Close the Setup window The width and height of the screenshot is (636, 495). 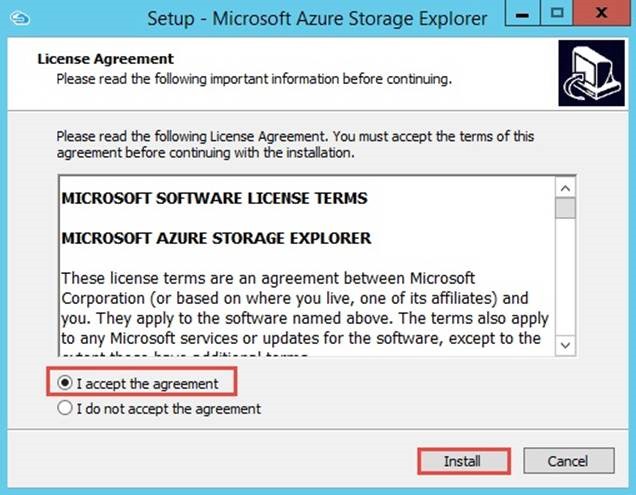(x=602, y=14)
